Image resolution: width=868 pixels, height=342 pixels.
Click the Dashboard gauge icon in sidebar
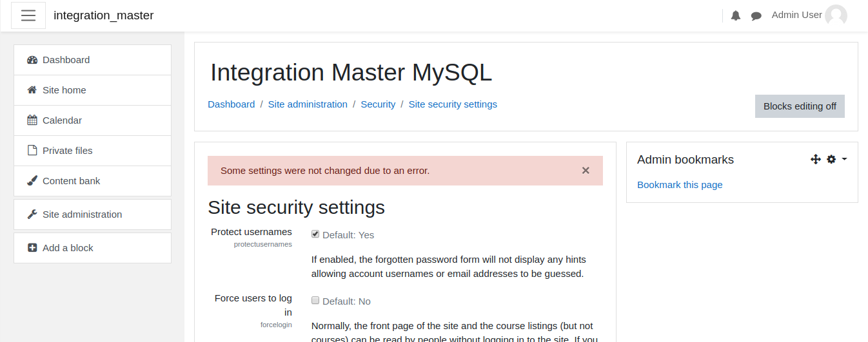pyautogui.click(x=32, y=60)
